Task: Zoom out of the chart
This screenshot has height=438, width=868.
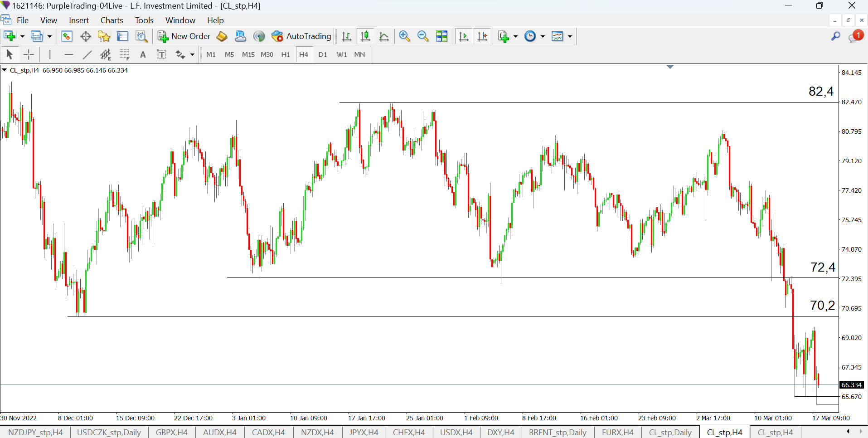Action: (x=423, y=36)
